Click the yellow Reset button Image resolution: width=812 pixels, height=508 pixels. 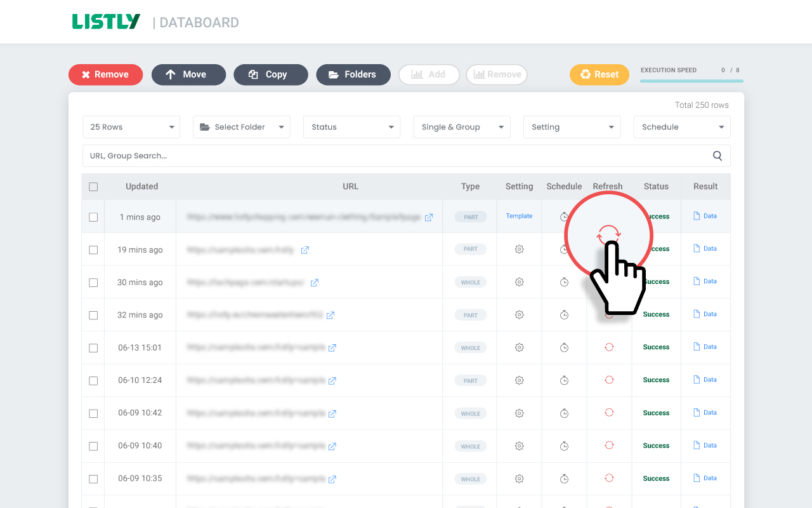click(599, 74)
